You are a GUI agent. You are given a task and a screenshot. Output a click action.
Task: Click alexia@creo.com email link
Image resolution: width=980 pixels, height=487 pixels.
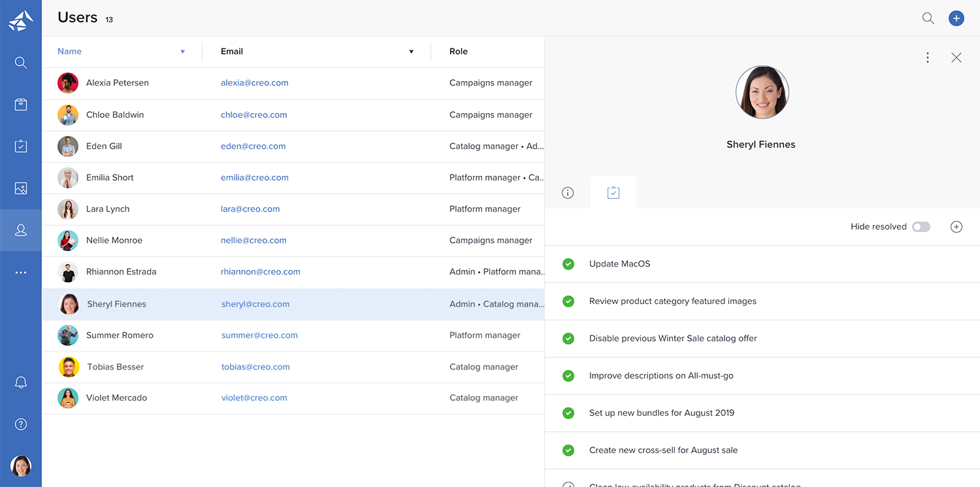[x=254, y=83]
